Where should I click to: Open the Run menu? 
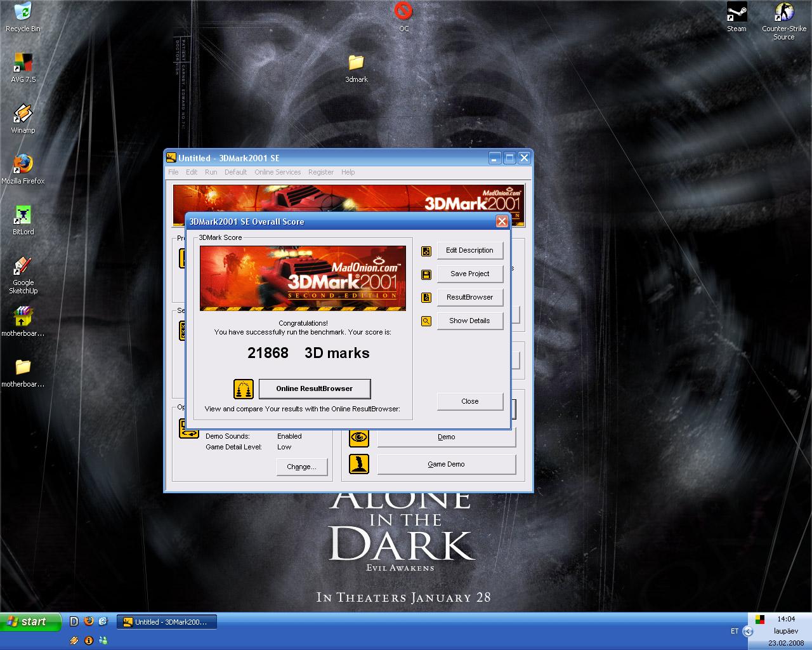pyautogui.click(x=211, y=172)
